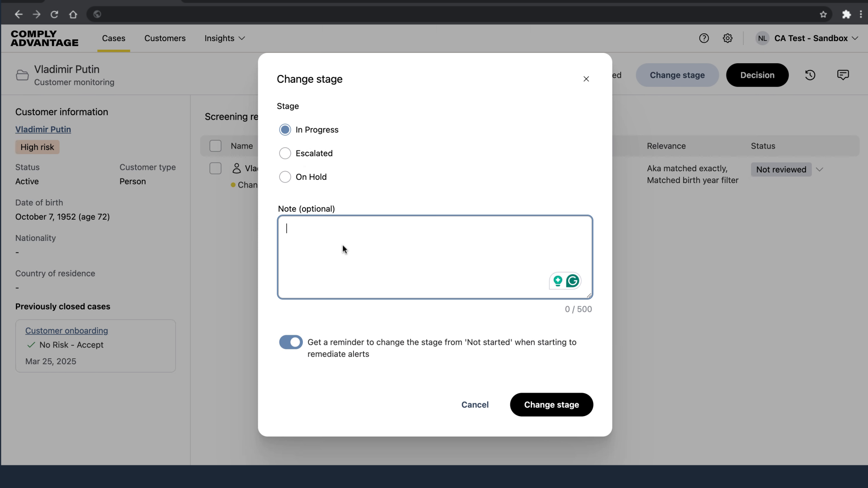The width and height of the screenshot is (868, 488).
Task: Close the Change stage dialog
Action: click(586, 79)
